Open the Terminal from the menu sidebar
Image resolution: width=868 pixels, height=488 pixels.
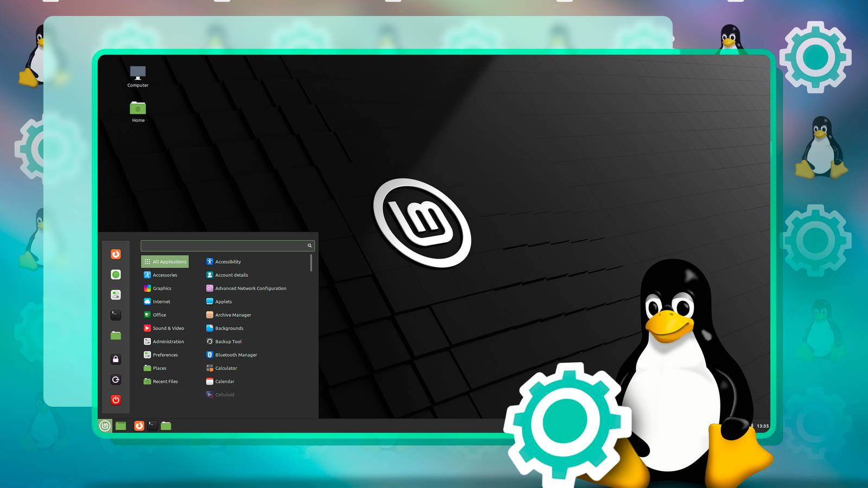coord(116,315)
